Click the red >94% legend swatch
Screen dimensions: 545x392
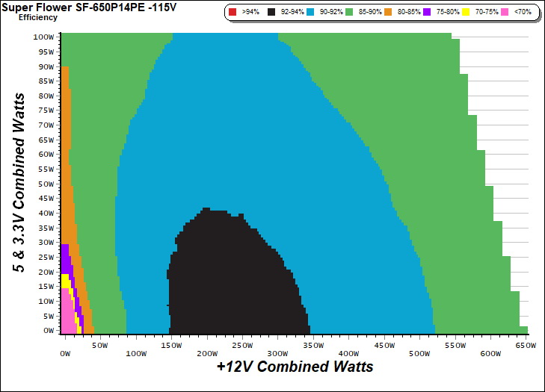click(x=233, y=13)
